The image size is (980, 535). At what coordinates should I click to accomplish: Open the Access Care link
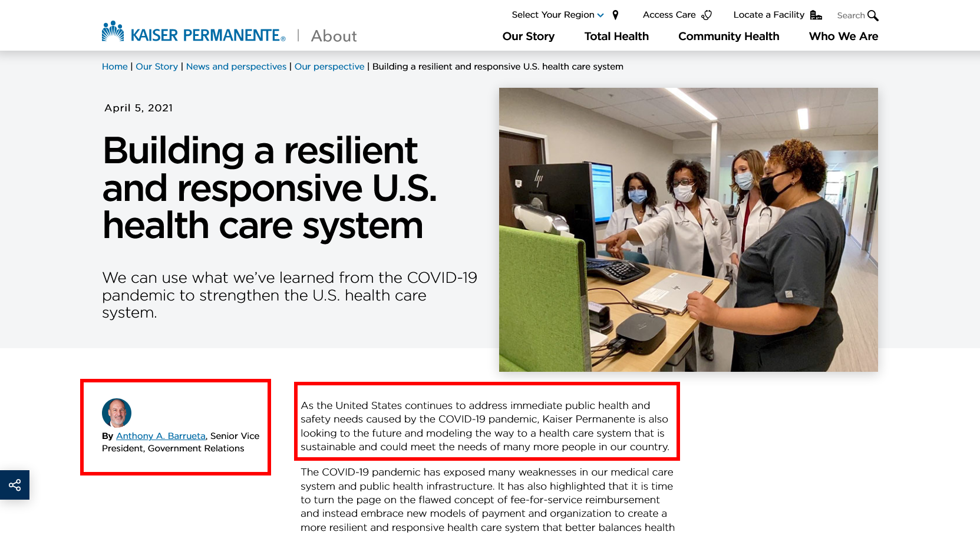[669, 15]
